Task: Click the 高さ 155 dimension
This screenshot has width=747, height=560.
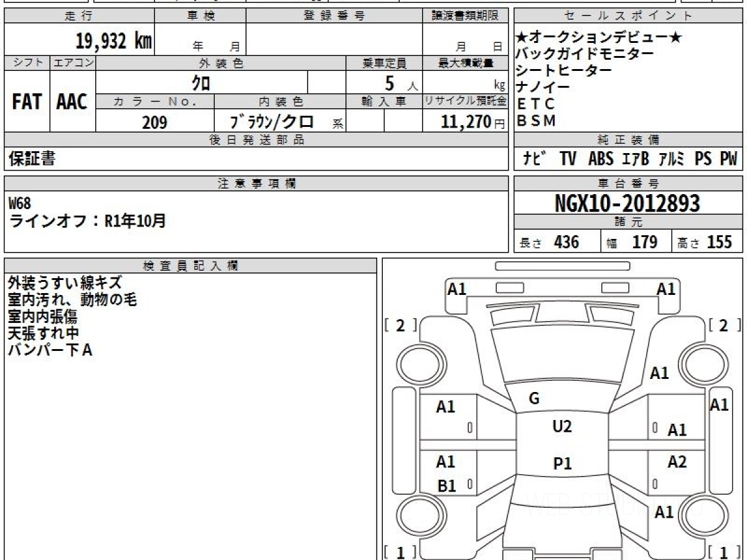Action: (705, 242)
